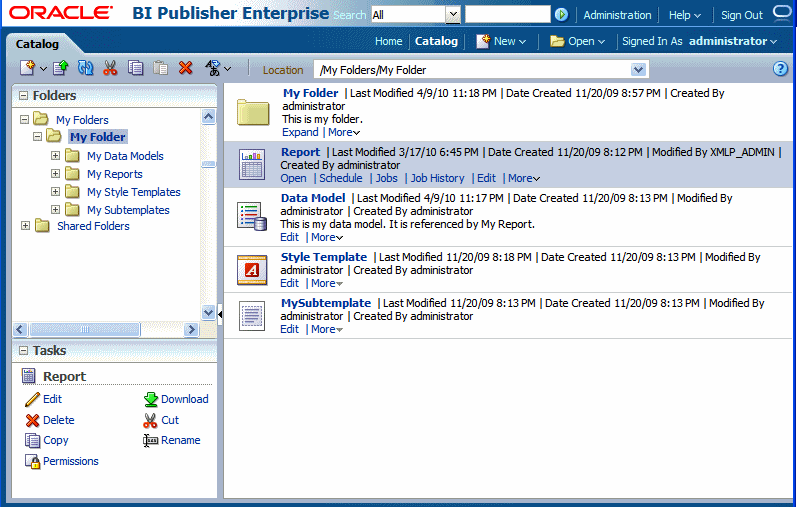Click the Oracle chat bubble icon
This screenshot has width=797, height=507.
click(782, 13)
